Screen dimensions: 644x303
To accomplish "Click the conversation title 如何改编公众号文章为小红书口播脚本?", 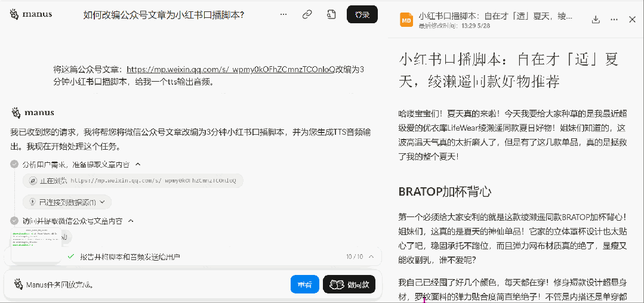I will click(164, 15).
